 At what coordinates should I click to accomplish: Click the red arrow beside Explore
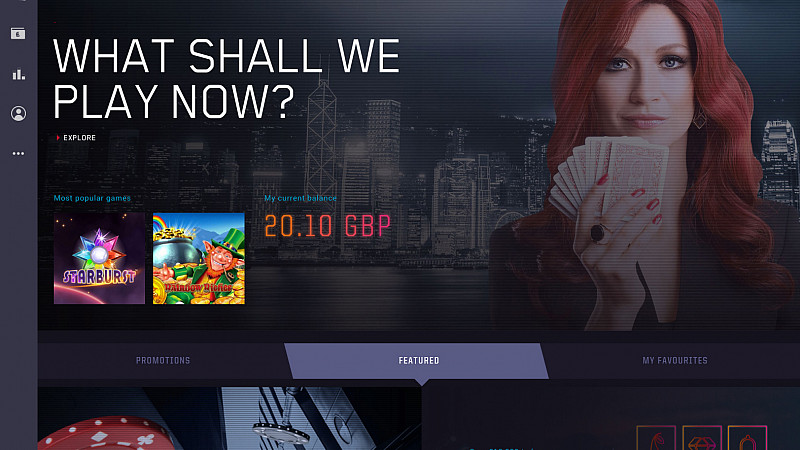tap(58, 138)
